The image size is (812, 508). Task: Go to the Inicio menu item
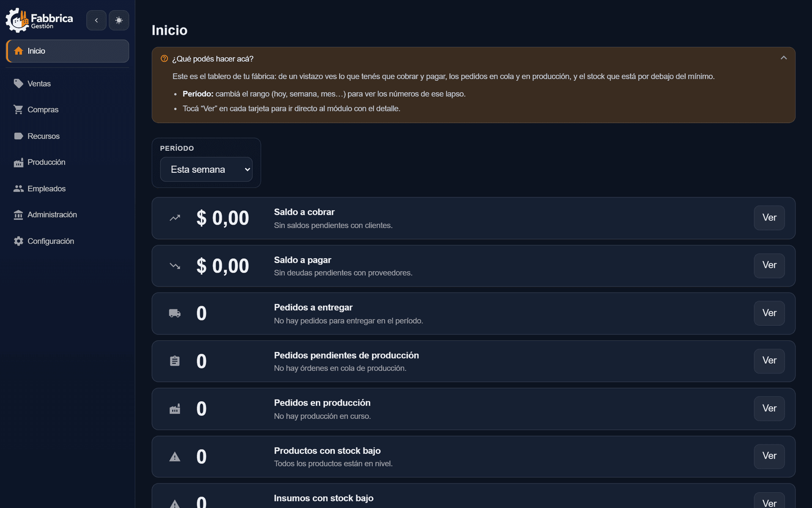68,51
